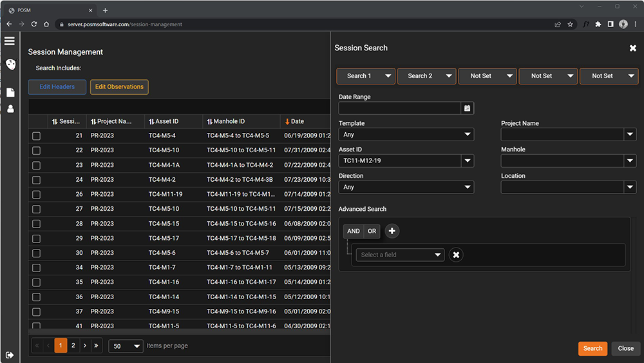Check the box for session 21
644x363 pixels.
[37, 135]
